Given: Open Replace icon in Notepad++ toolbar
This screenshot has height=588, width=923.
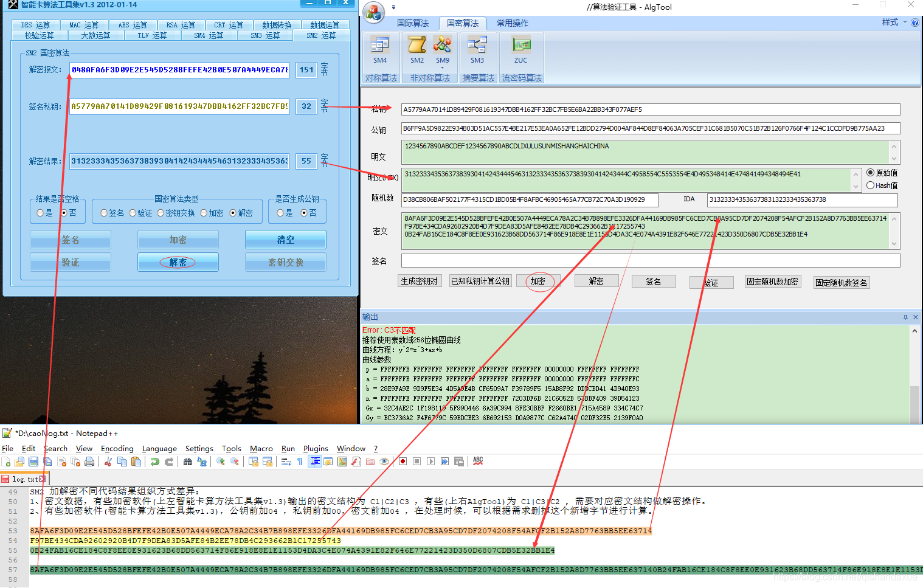Looking at the screenshot, I should 202,462.
